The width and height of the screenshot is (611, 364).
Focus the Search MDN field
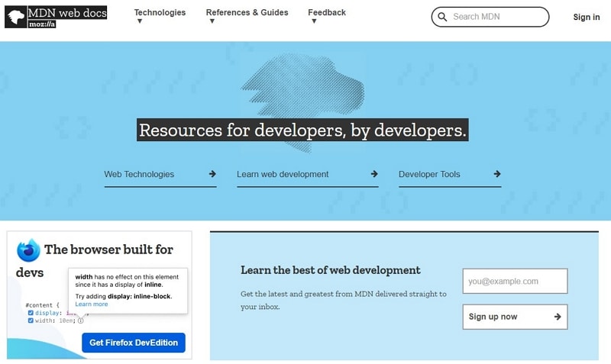tap(490, 17)
